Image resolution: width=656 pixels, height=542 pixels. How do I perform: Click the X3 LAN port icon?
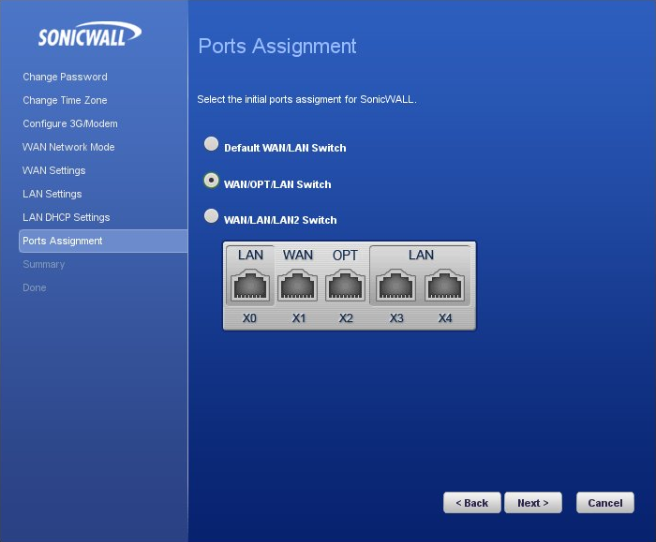click(x=397, y=286)
